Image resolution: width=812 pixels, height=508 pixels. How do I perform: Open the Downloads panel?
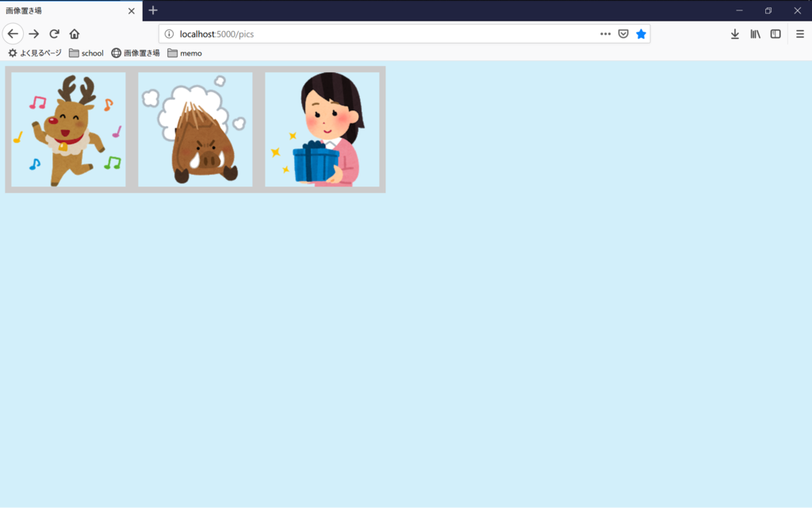pyautogui.click(x=735, y=34)
